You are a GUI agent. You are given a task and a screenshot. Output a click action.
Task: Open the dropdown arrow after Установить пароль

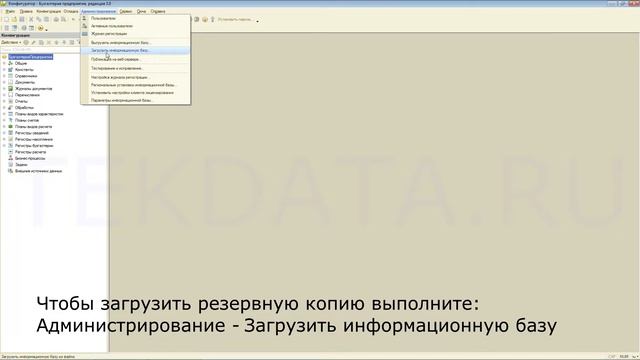[257, 20]
